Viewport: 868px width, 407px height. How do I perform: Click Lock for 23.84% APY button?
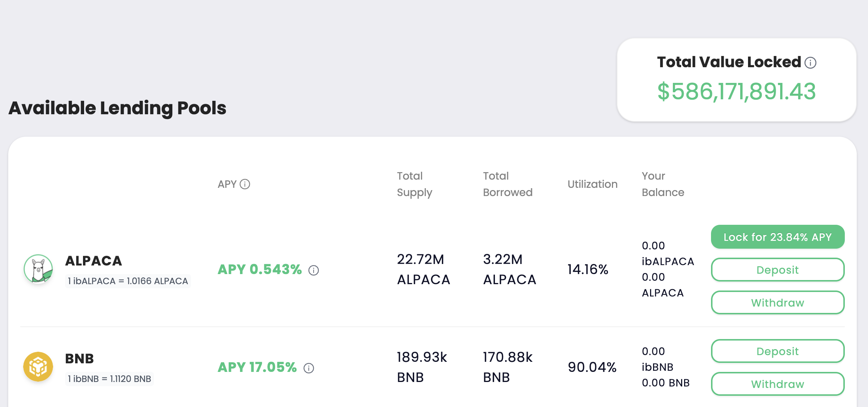(778, 237)
